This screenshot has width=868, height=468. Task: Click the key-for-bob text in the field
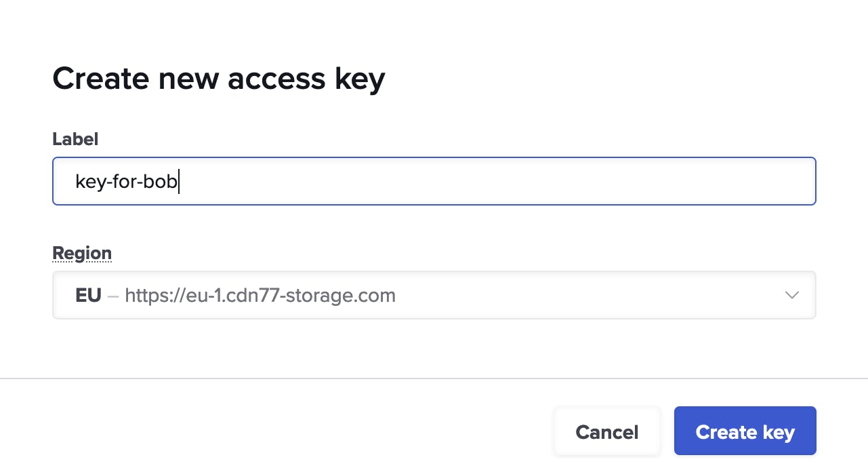(x=126, y=182)
